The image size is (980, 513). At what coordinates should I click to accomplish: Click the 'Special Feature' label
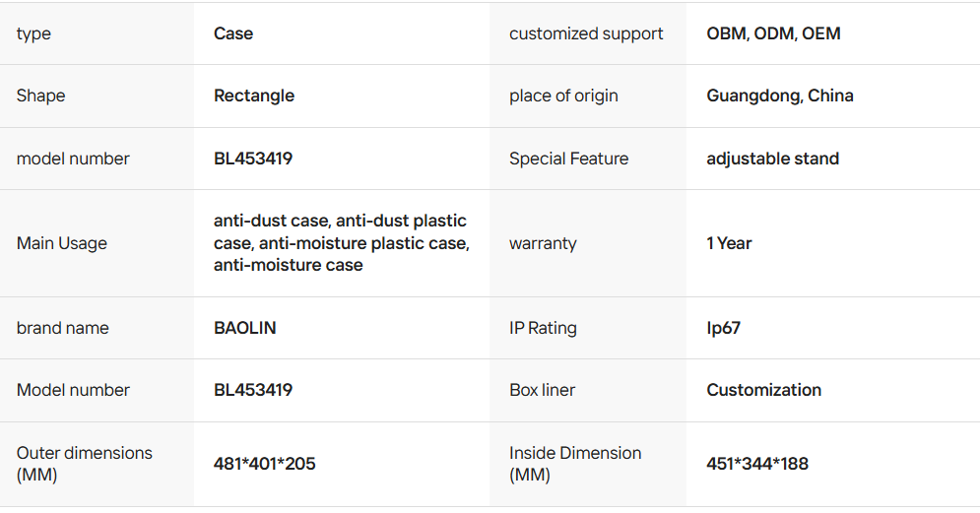568,159
